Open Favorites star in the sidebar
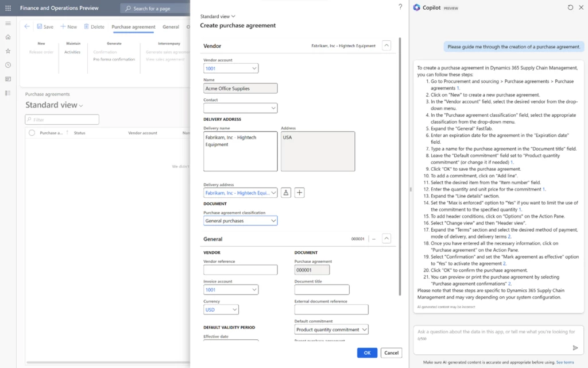This screenshot has height=368, width=588. tap(8, 51)
